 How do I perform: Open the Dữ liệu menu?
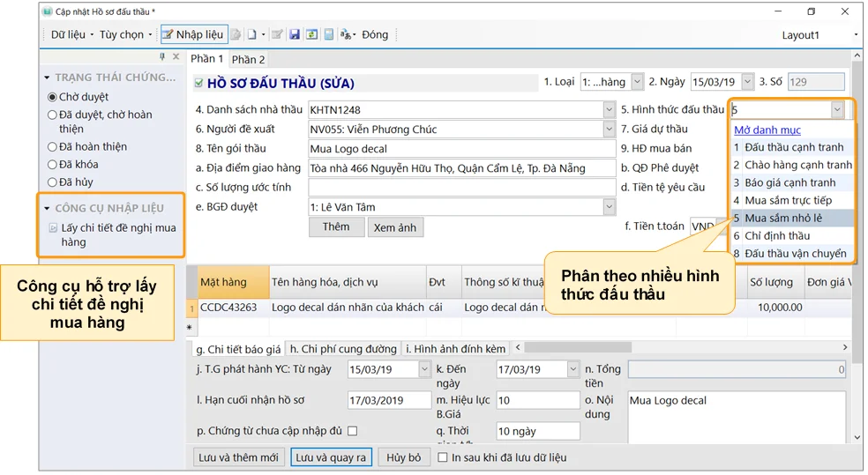click(71, 35)
